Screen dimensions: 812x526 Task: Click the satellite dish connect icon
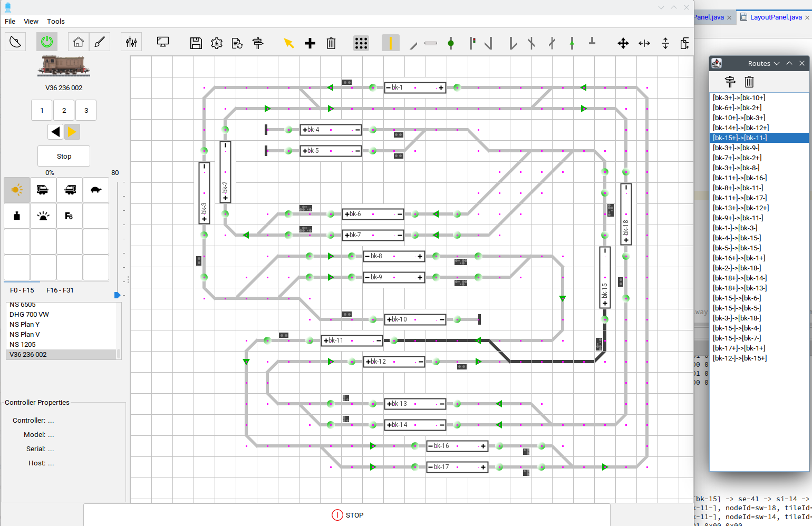(x=15, y=42)
